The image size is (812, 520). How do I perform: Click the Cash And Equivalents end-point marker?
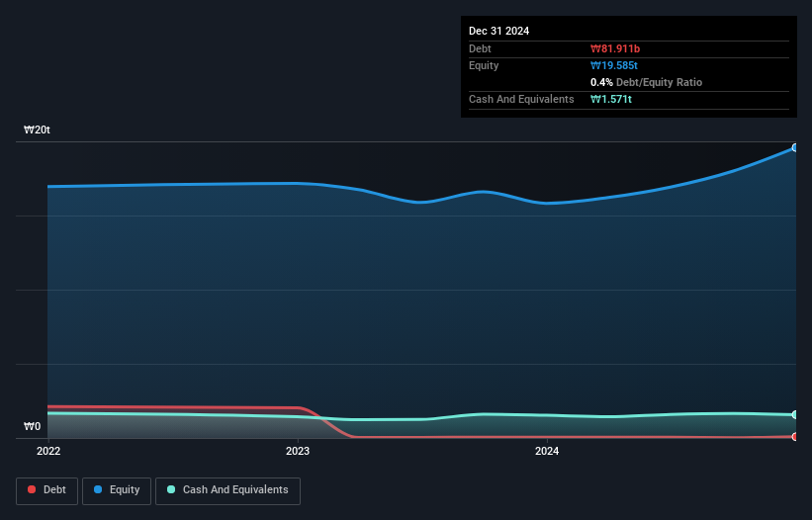(795, 415)
